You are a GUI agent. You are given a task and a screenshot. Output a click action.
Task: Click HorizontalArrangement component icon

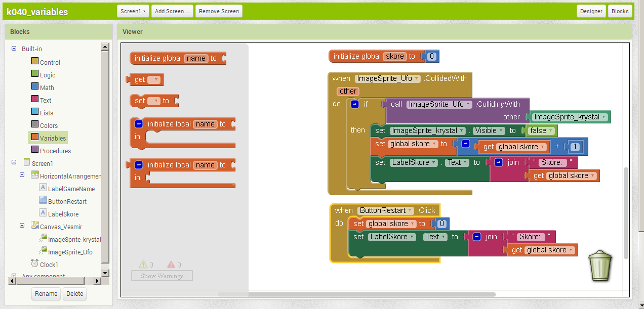point(35,175)
